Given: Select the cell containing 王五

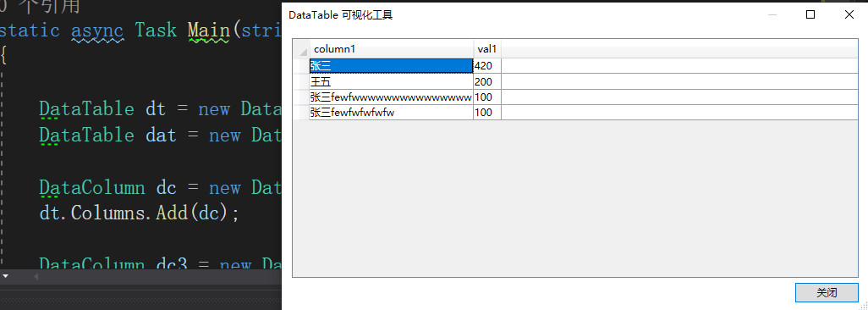Looking at the screenshot, I should pyautogui.click(x=392, y=82).
